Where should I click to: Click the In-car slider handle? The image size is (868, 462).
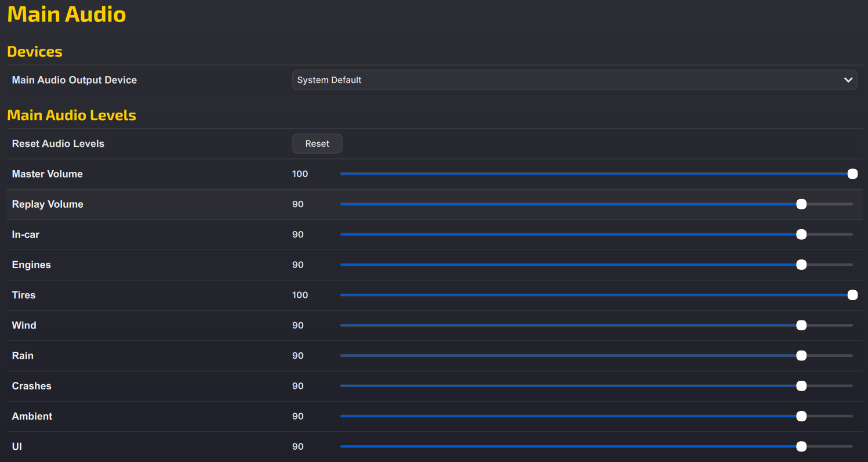click(x=801, y=234)
